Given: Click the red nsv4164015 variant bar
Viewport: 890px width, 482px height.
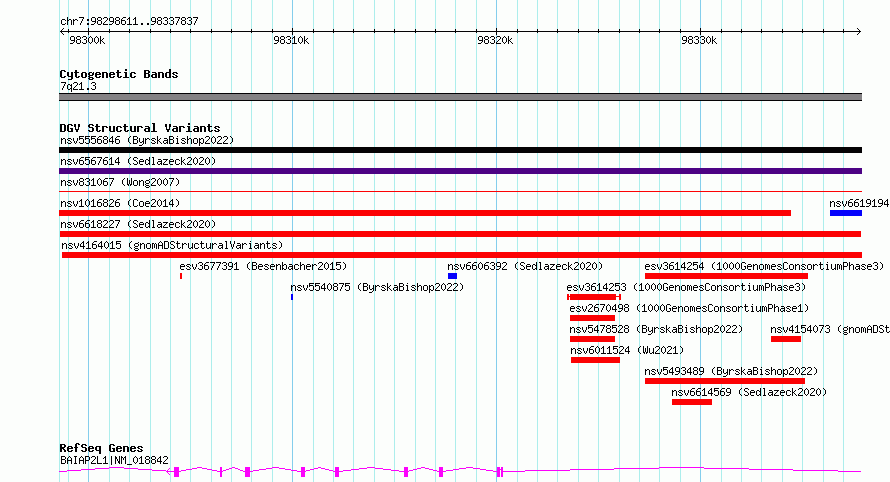Looking at the screenshot, I should coord(462,255).
